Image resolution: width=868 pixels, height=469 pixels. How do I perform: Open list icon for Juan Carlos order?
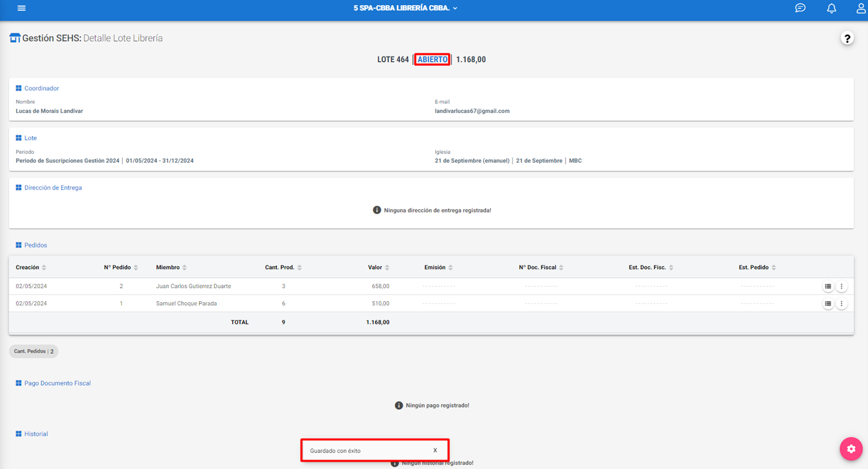827,286
